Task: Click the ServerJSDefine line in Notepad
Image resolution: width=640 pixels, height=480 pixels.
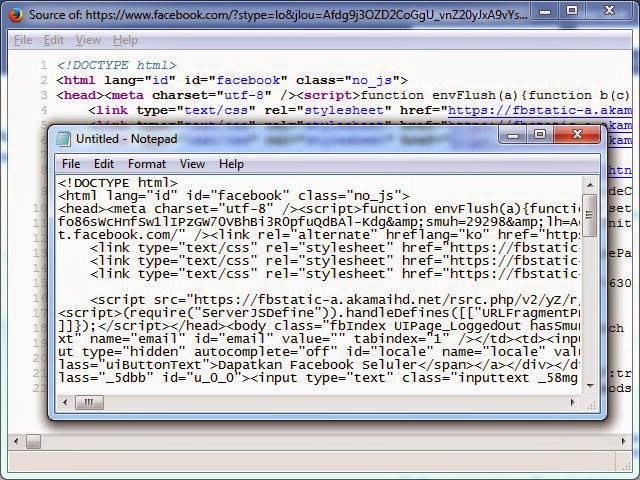Action: click(318, 313)
